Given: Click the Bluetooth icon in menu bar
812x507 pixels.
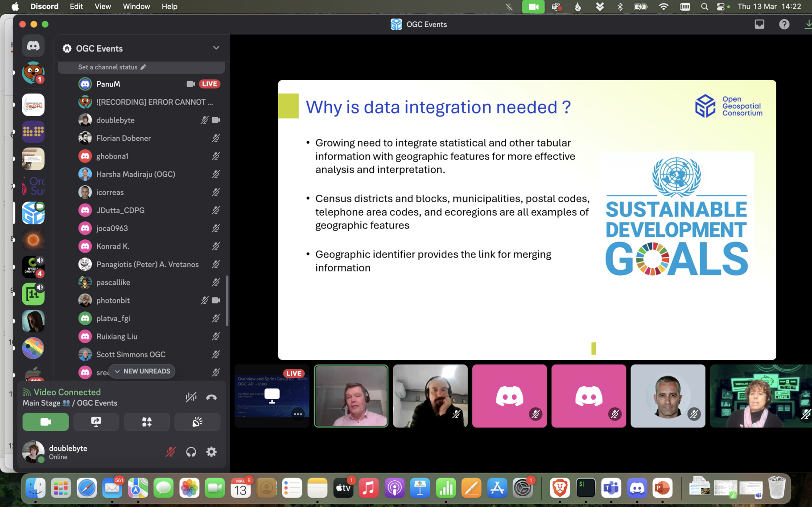Looking at the screenshot, I should pos(620,7).
